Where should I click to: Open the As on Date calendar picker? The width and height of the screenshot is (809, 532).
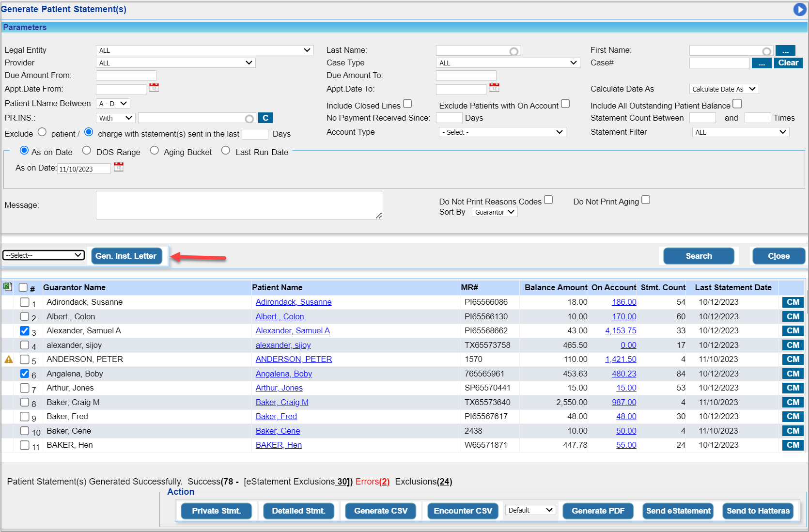(x=119, y=167)
